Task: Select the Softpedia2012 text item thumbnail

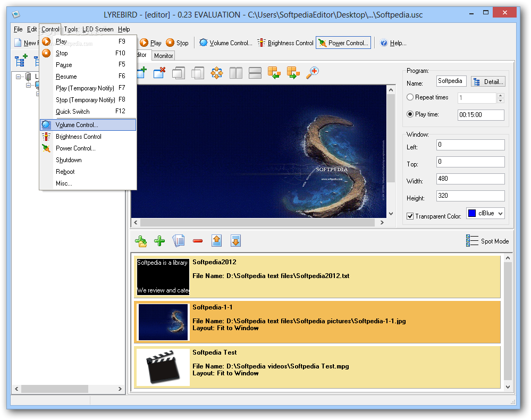Action: point(163,277)
